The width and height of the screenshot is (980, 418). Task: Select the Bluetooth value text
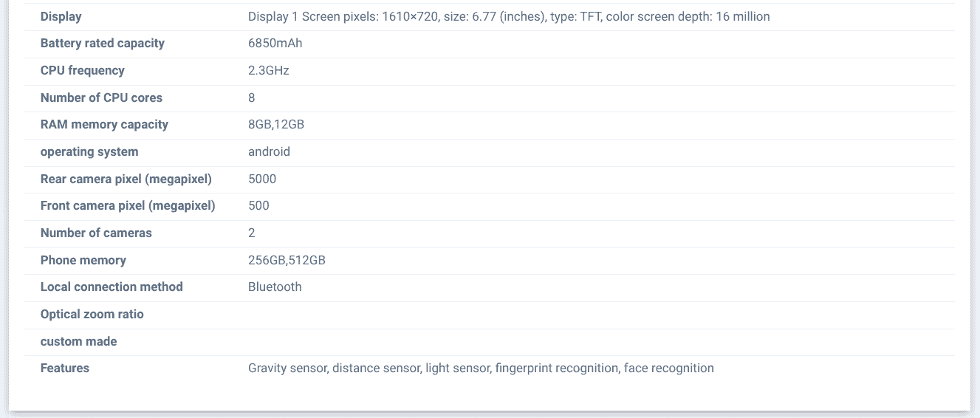pyautogui.click(x=275, y=287)
